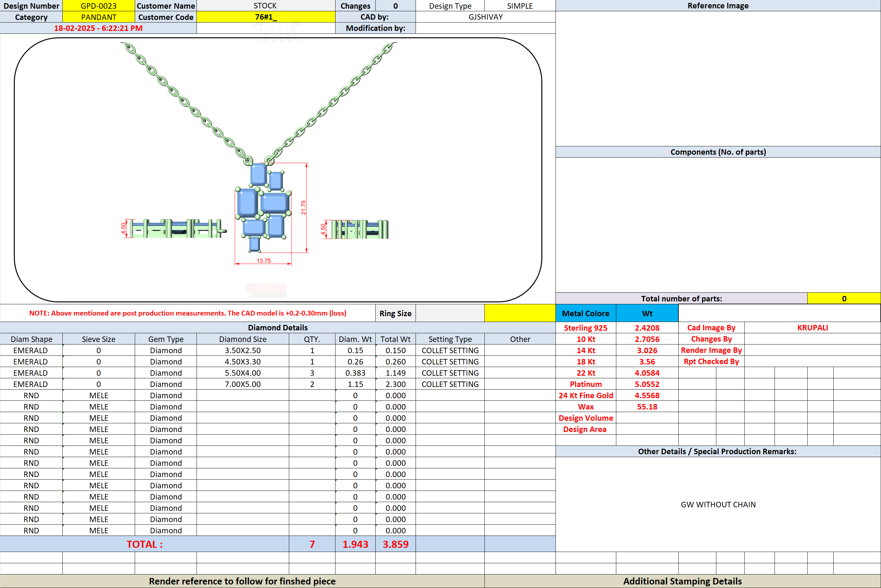Click the Changes By label

711,339
